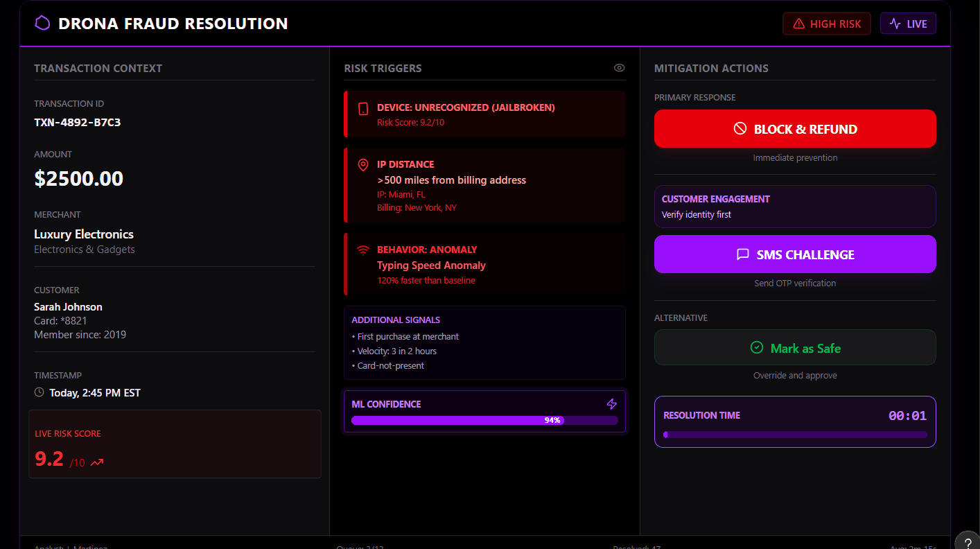Expand the Additional Signals panel

coord(484,342)
